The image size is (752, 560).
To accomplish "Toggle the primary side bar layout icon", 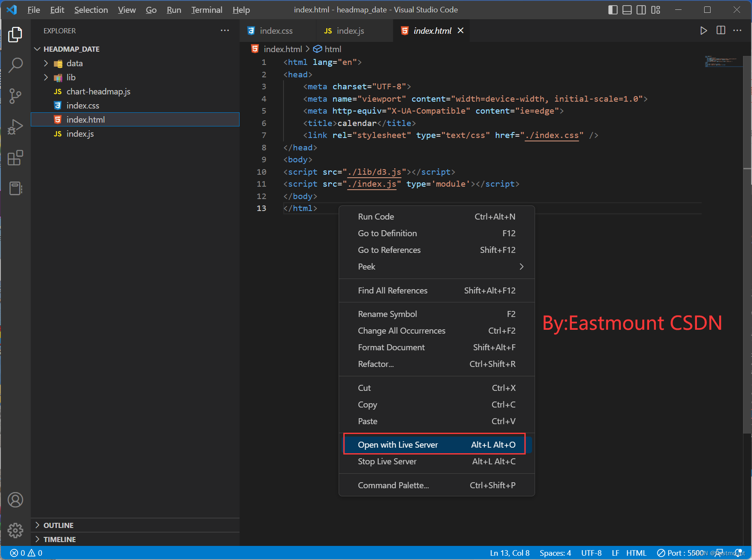I will [x=613, y=10].
